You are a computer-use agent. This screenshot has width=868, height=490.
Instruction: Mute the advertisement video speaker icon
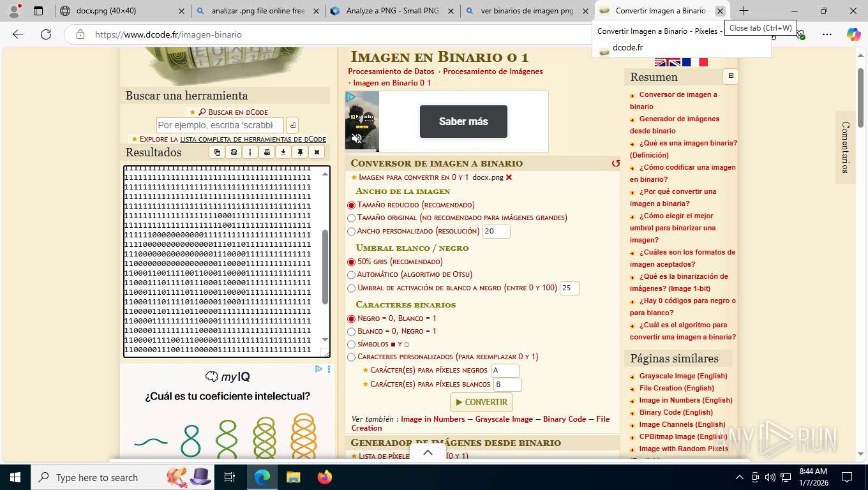pos(357,138)
